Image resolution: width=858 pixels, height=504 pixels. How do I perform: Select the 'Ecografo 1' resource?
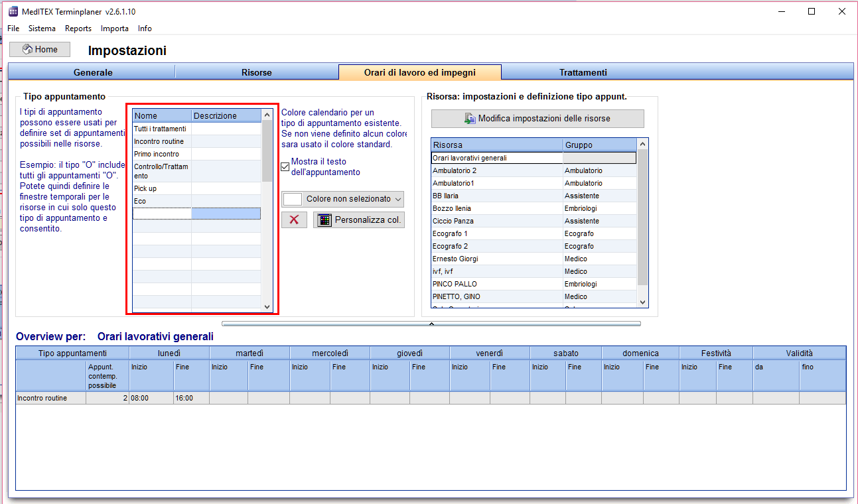(534, 233)
